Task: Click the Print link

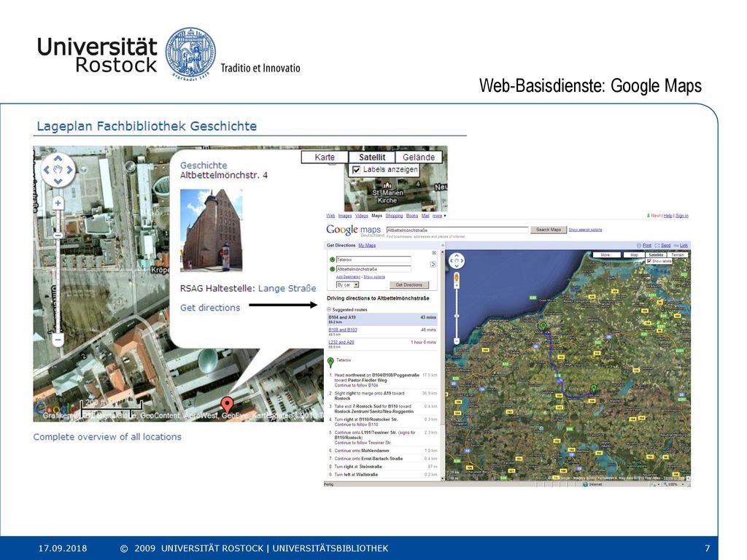Action: [x=646, y=245]
